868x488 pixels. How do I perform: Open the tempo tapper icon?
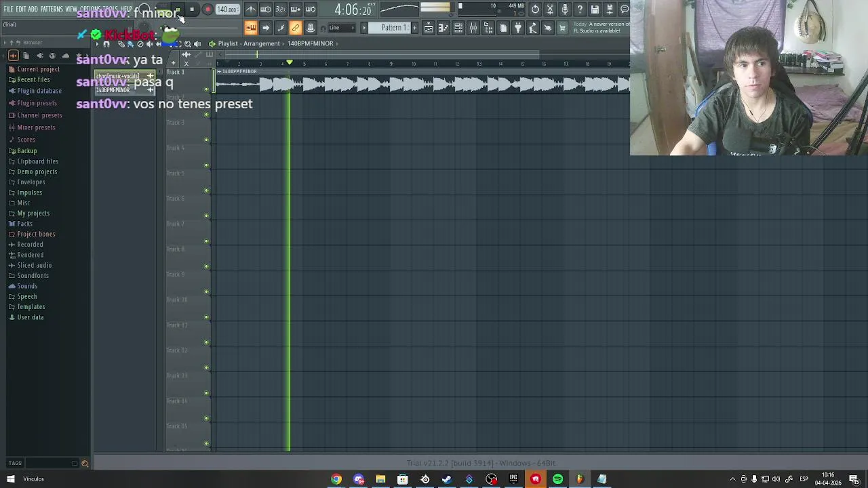(533, 28)
